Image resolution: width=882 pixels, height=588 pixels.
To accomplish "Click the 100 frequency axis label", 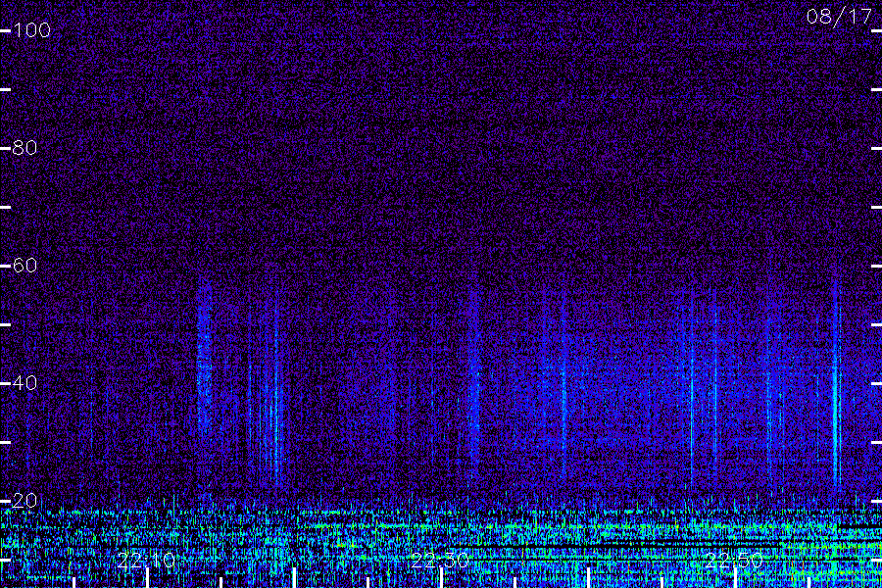I will pyautogui.click(x=31, y=30).
